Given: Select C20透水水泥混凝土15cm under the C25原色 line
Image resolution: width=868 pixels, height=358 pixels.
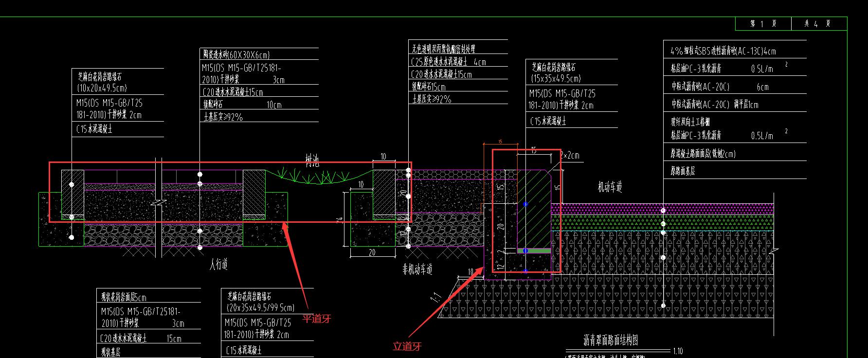Looking at the screenshot, I should tap(441, 74).
